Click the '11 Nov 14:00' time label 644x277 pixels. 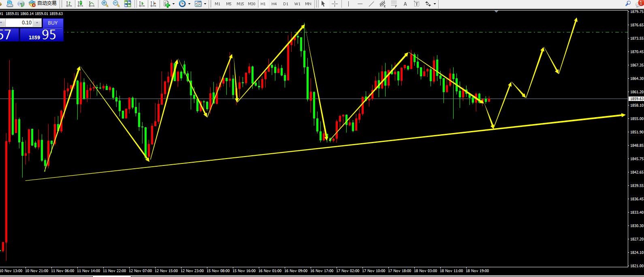(x=88, y=271)
